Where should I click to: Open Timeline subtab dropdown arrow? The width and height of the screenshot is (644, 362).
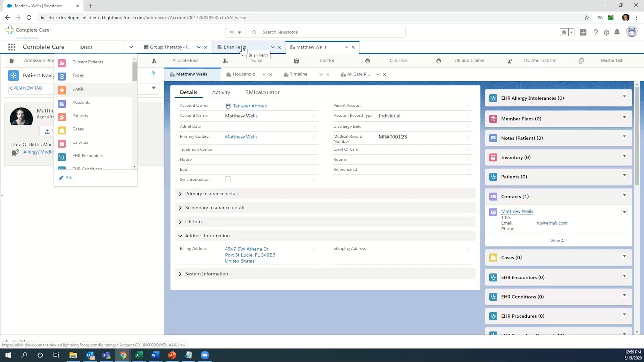320,74
